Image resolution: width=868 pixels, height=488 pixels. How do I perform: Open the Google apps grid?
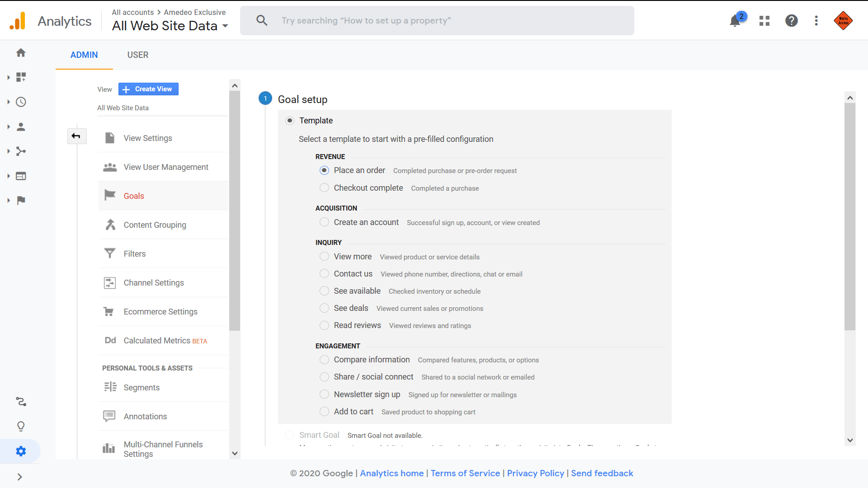(764, 20)
